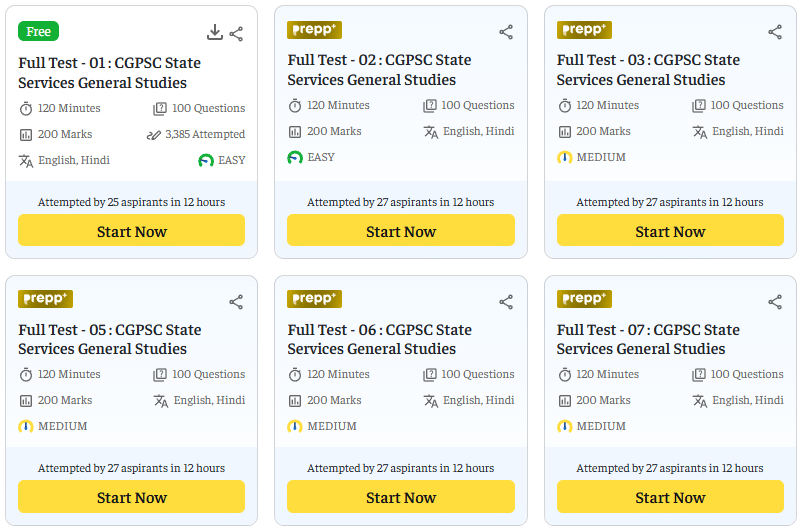Click 'English, Hindi' on Full Test - 05

coord(209,400)
